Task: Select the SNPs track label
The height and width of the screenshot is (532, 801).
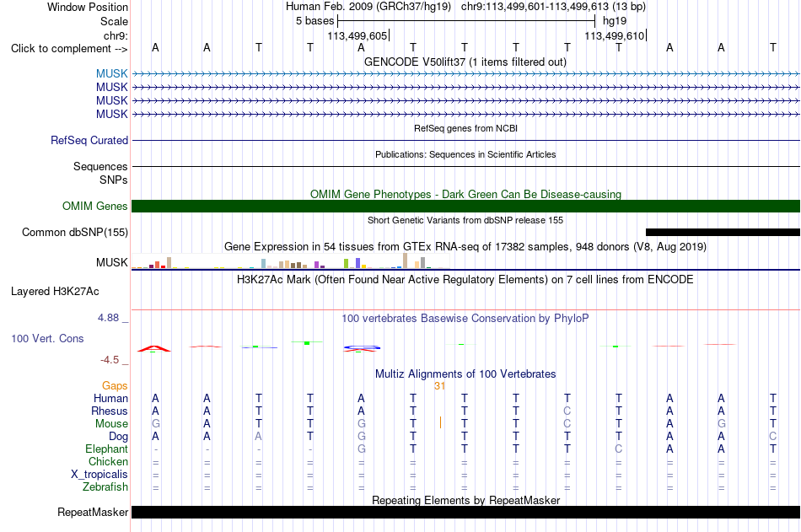Action: pos(114,180)
